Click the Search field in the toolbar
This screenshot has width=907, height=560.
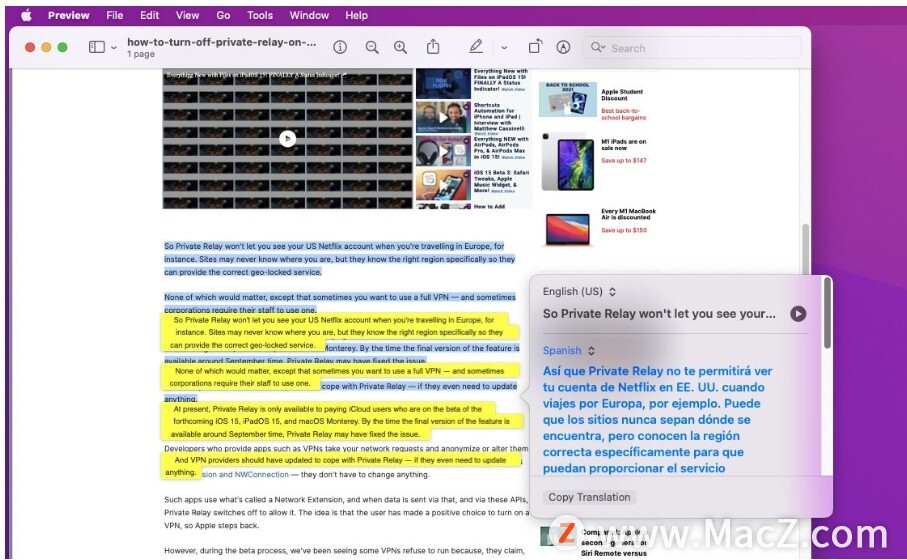692,48
